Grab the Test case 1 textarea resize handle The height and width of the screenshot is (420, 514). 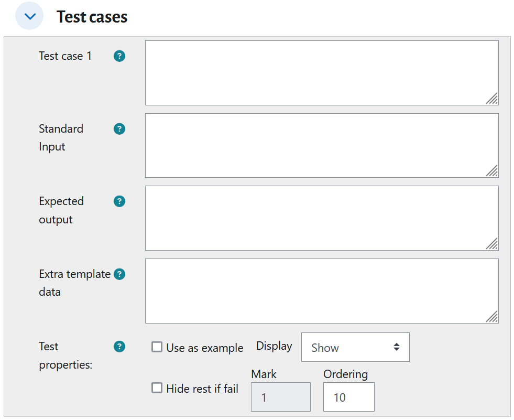tap(492, 99)
